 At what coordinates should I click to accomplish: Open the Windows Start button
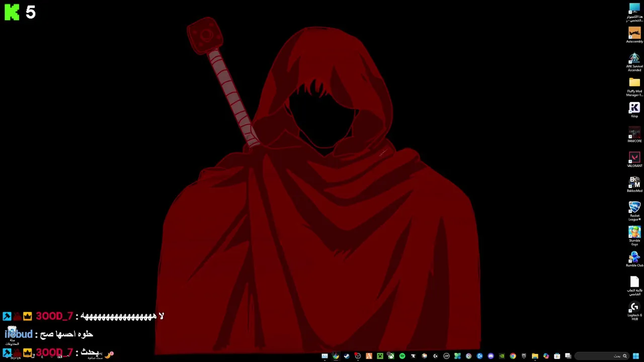coord(636,356)
